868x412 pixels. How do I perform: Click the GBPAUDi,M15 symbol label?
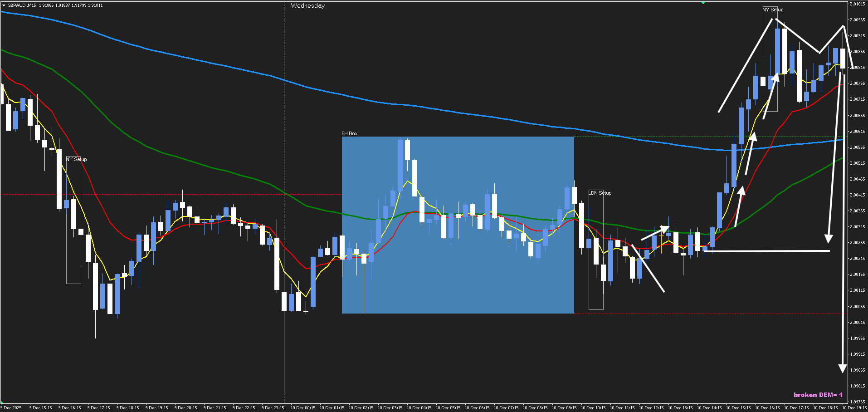click(x=22, y=5)
